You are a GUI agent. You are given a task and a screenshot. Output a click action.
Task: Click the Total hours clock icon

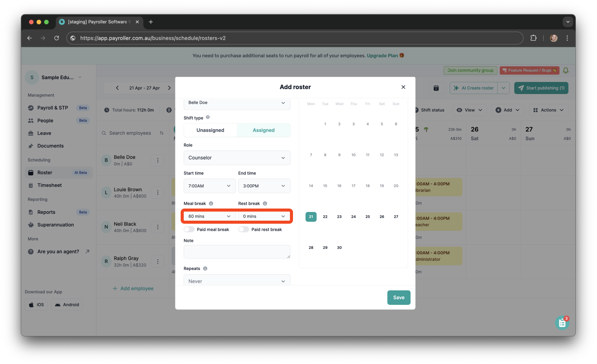(107, 110)
